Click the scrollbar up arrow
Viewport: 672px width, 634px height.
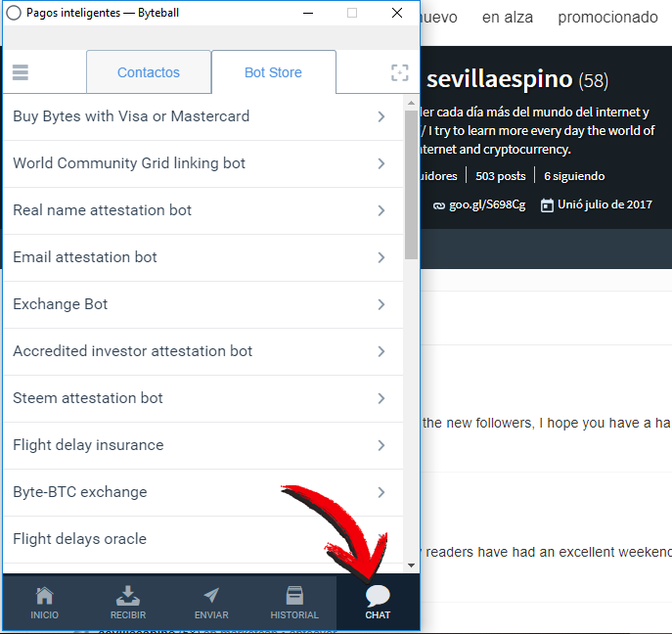(x=411, y=103)
